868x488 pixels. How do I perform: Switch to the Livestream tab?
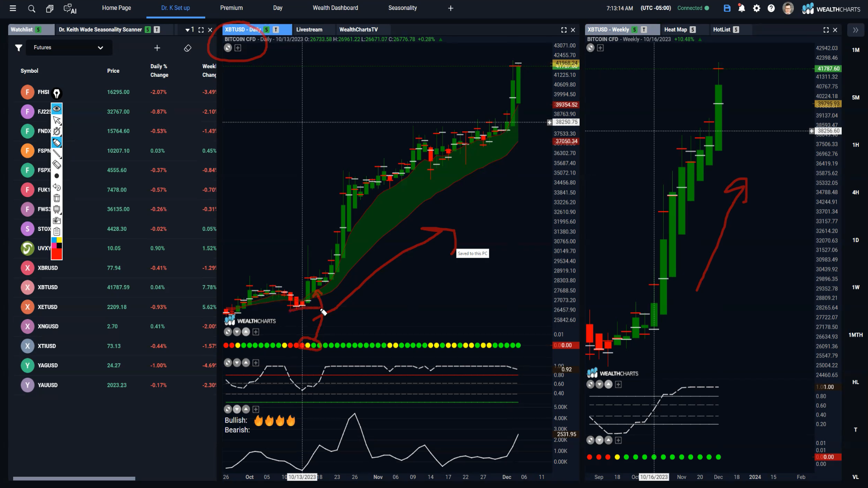point(309,30)
